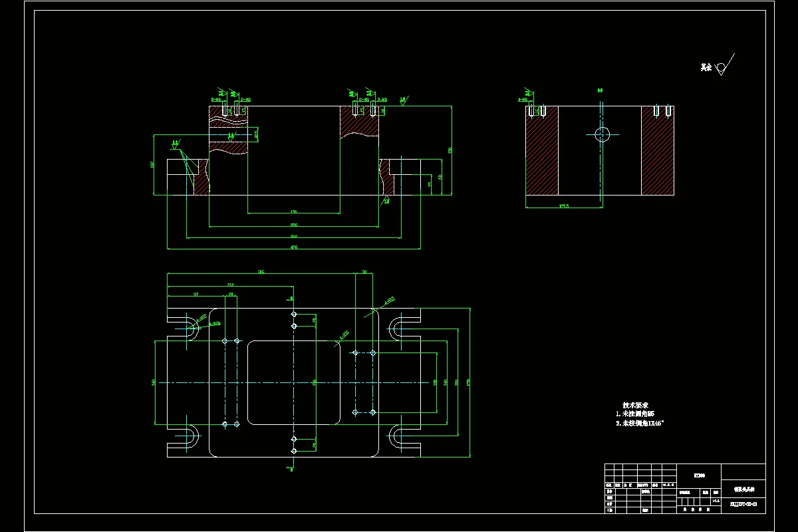The width and height of the screenshot is (798, 532).
Task: Click the surface roughness symbol beside 其余
Action: [x=724, y=65]
